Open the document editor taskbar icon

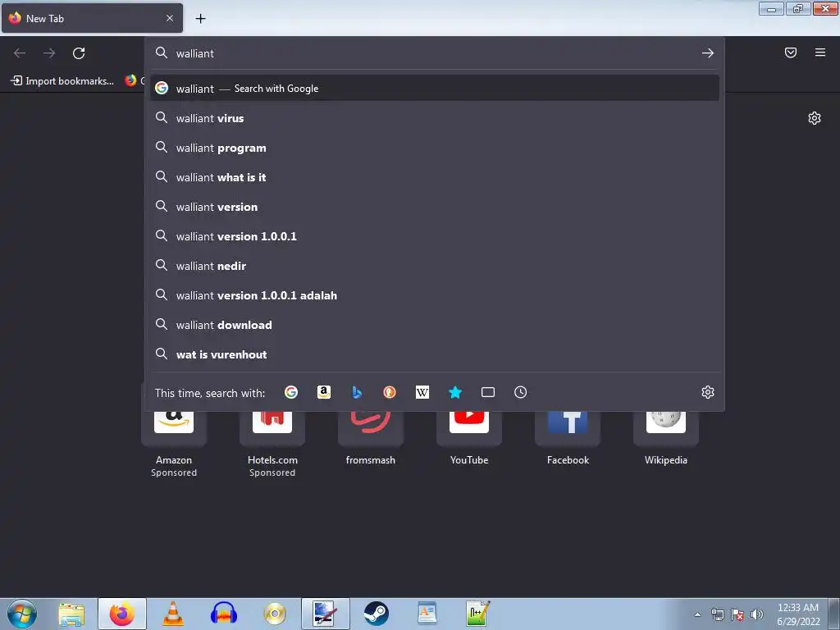click(427, 614)
